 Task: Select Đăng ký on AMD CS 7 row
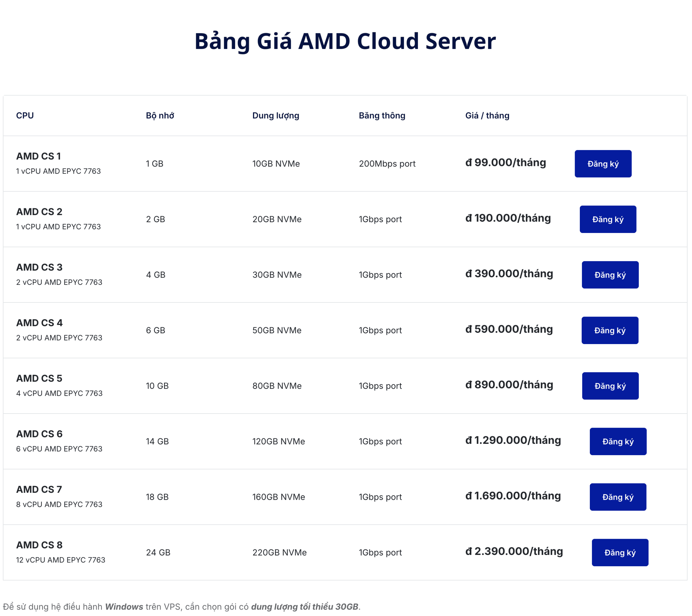(617, 497)
